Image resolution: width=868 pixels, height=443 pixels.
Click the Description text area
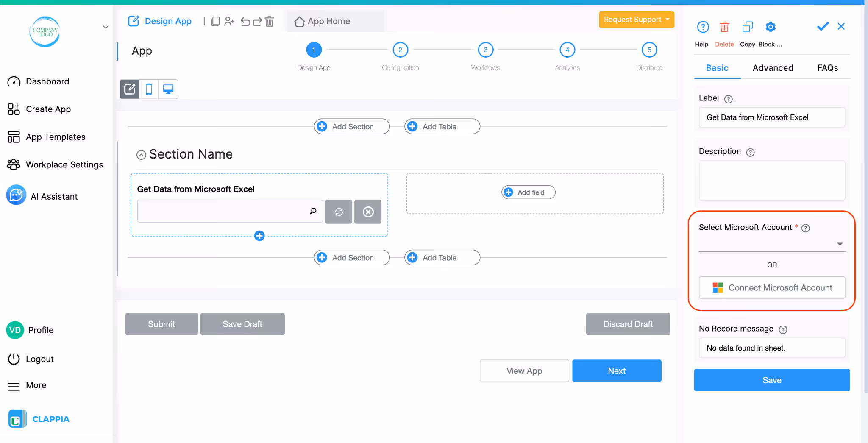pos(772,180)
